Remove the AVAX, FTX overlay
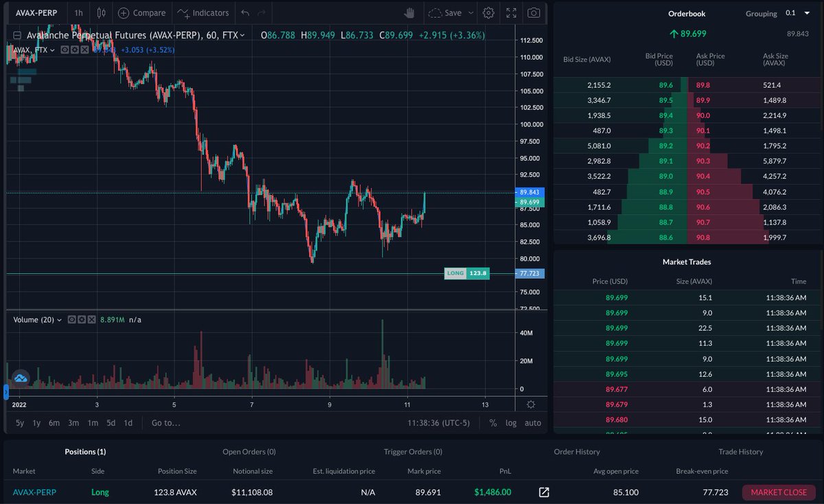This screenshot has height=504, width=824. tap(84, 49)
